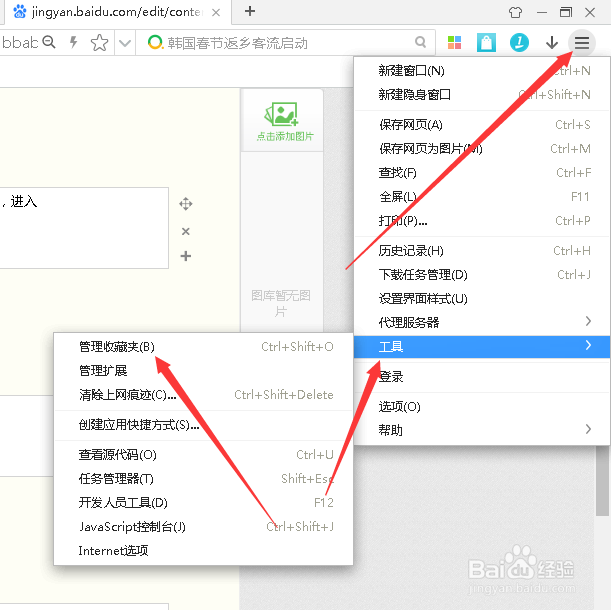Click the blue circular extension icon
The height and width of the screenshot is (610, 611).
[x=519, y=42]
